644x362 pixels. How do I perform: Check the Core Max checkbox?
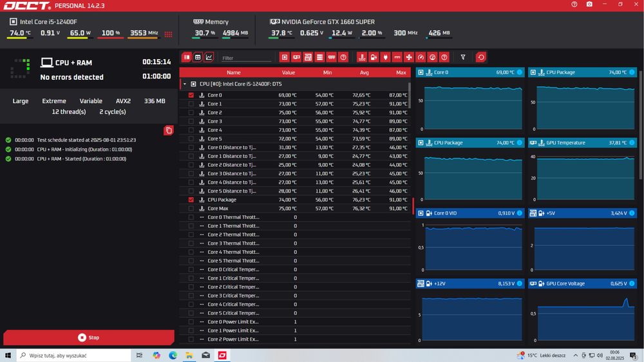coord(191,208)
